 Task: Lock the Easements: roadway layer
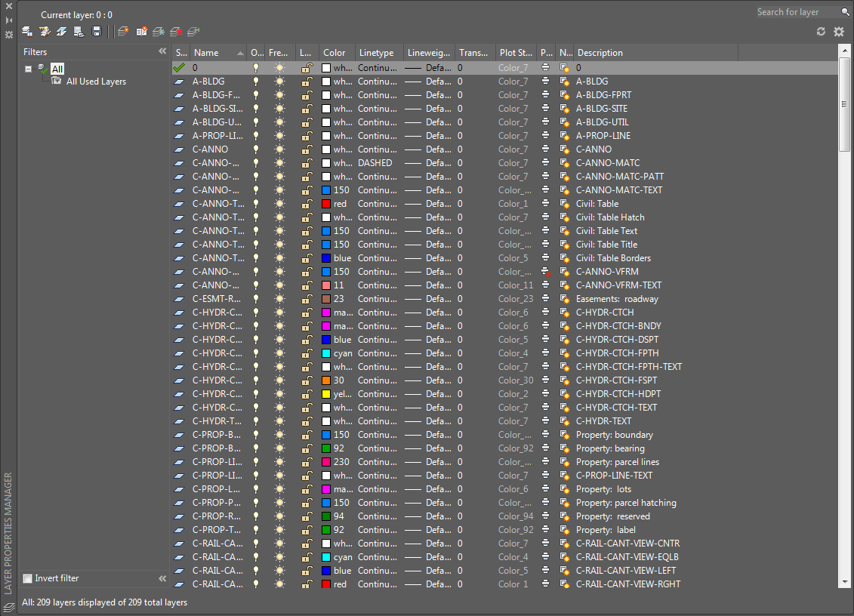click(x=307, y=299)
